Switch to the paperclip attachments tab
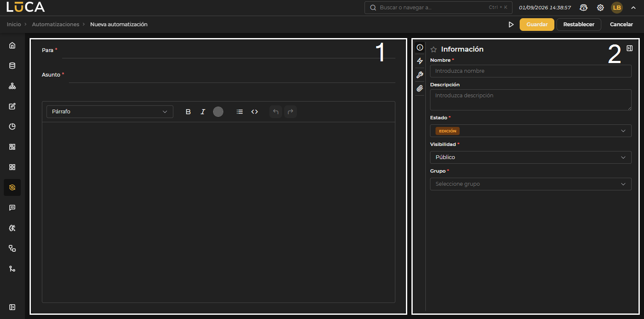Image resolution: width=644 pixels, height=319 pixels. point(420,88)
